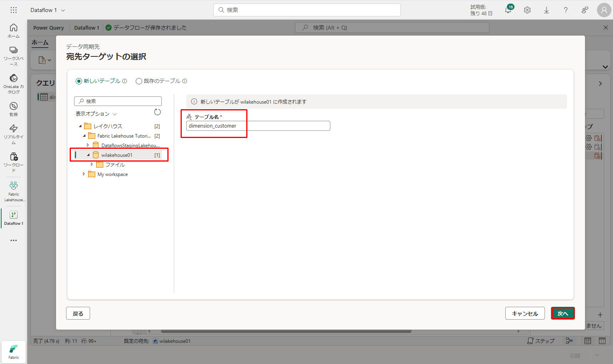Open settings gear in top bar
613x364 pixels.
[527, 10]
